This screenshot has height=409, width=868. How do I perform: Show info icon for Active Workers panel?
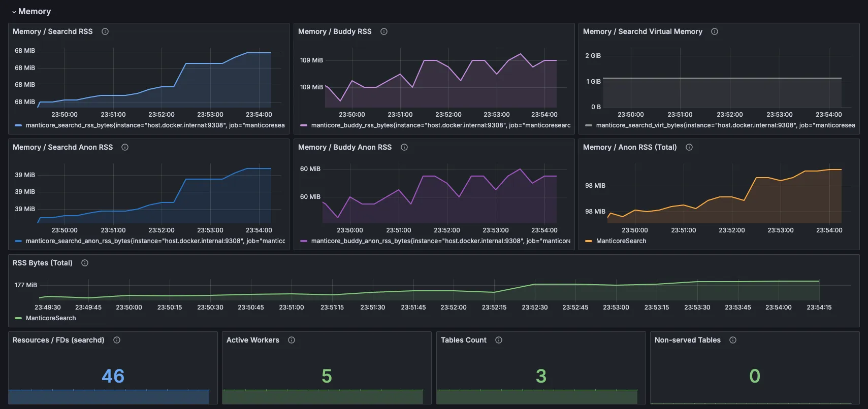pos(292,340)
